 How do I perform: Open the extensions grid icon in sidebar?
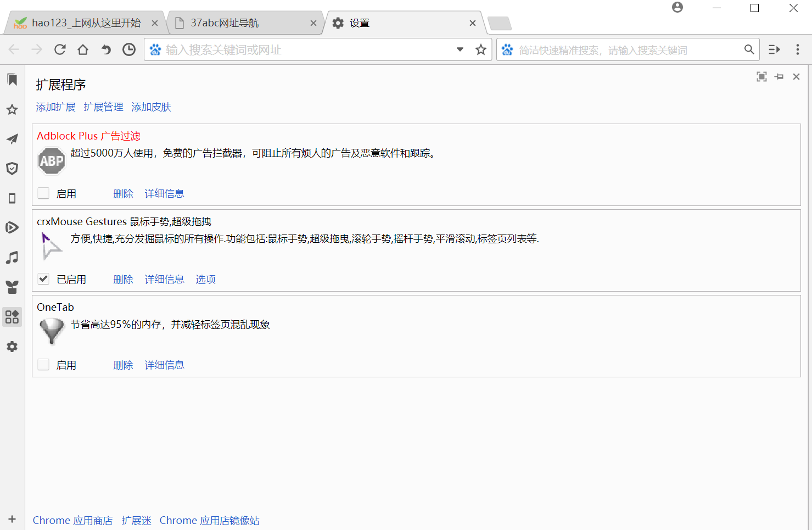pos(12,316)
